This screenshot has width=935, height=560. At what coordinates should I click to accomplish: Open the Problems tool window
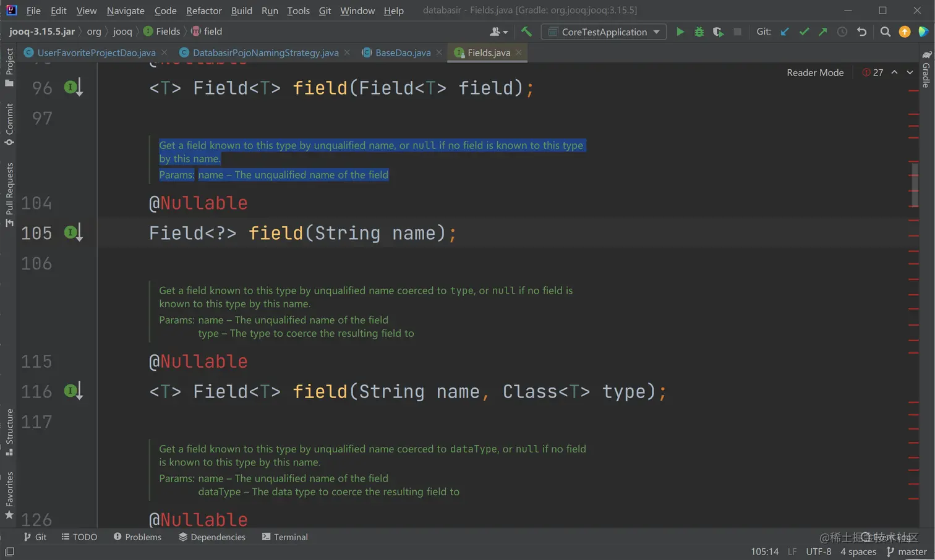(137, 537)
